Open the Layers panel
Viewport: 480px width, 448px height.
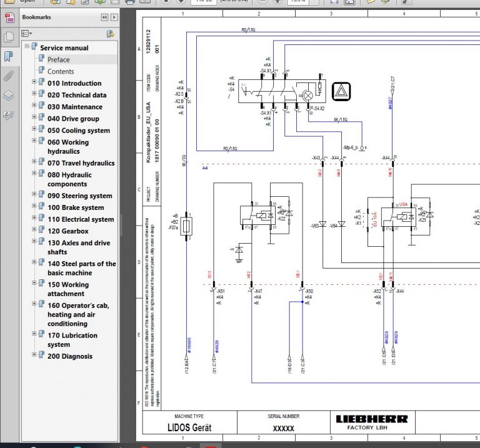click(x=8, y=96)
